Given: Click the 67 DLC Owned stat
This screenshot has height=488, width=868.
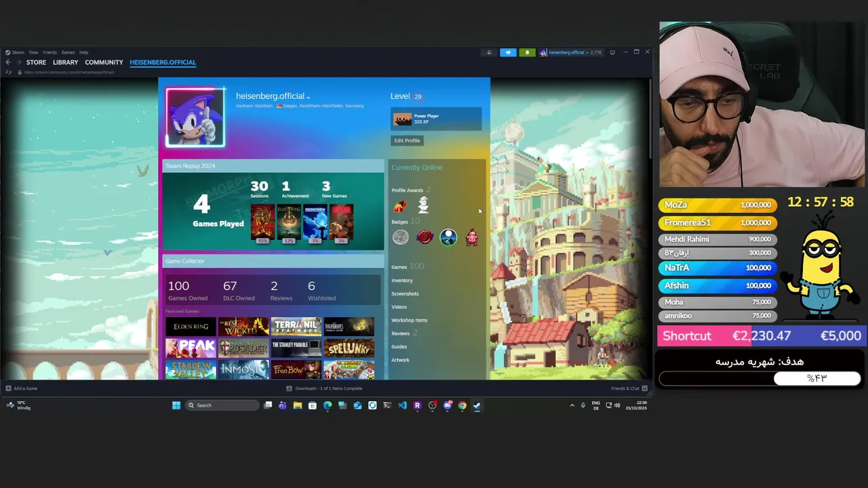Looking at the screenshot, I should pyautogui.click(x=239, y=290).
